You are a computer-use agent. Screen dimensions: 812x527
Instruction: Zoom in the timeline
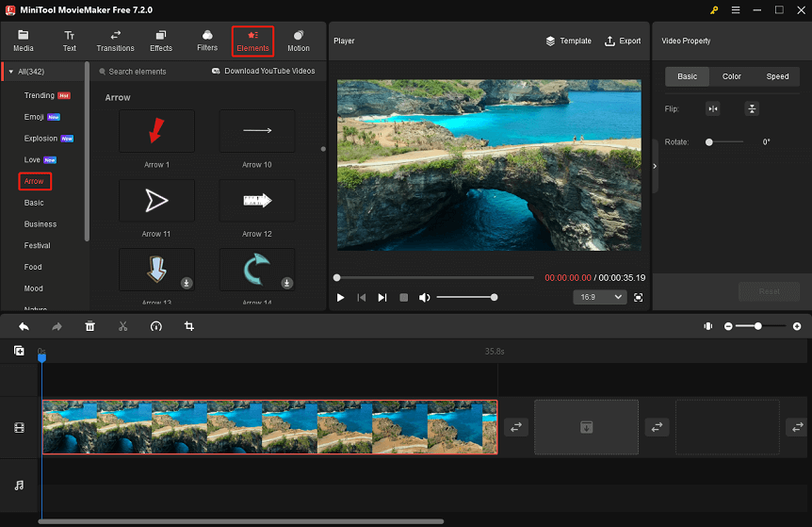(797, 326)
